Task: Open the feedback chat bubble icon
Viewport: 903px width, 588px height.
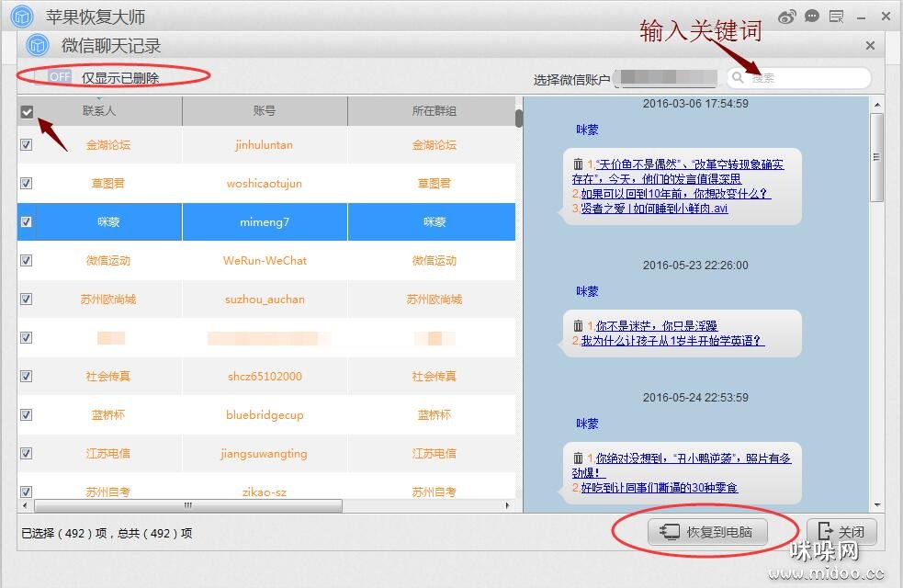Action: click(x=812, y=17)
